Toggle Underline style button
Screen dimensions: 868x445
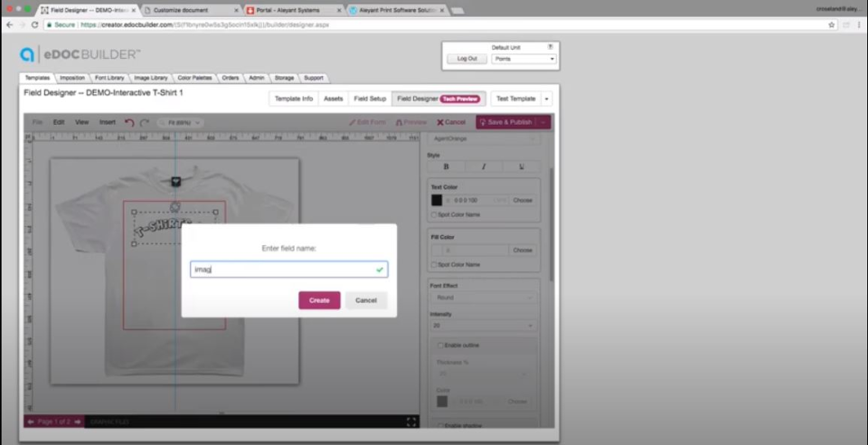(522, 166)
